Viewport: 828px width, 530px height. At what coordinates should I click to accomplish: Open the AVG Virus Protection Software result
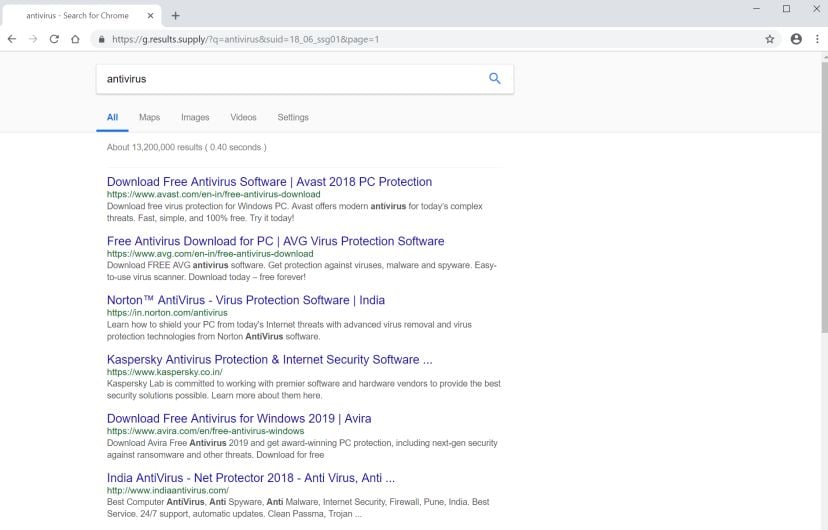275,241
